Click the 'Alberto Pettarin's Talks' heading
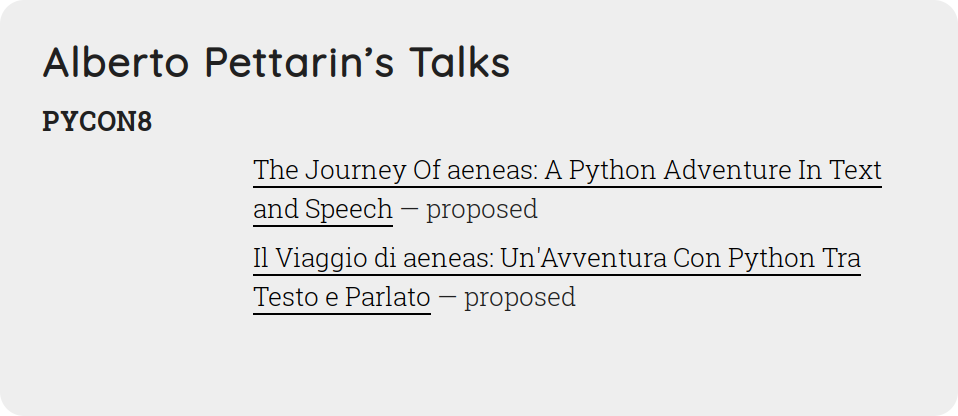The image size is (958, 416). point(276,62)
